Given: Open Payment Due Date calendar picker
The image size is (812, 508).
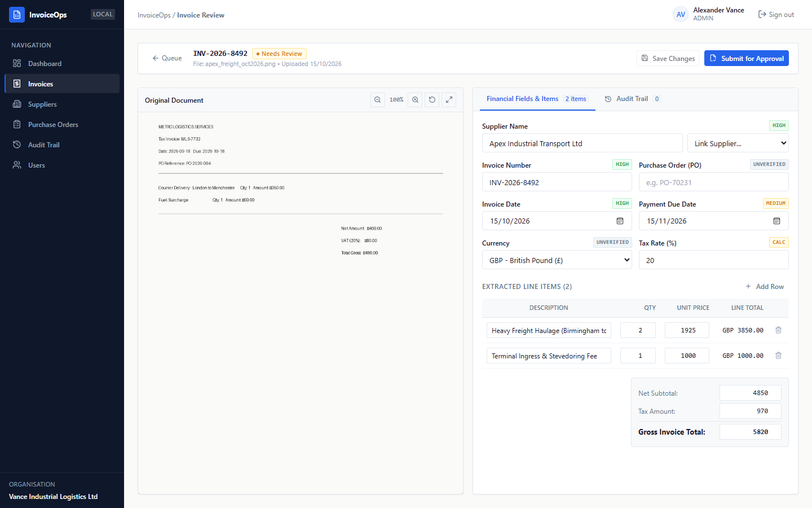Looking at the screenshot, I should pyautogui.click(x=776, y=221).
